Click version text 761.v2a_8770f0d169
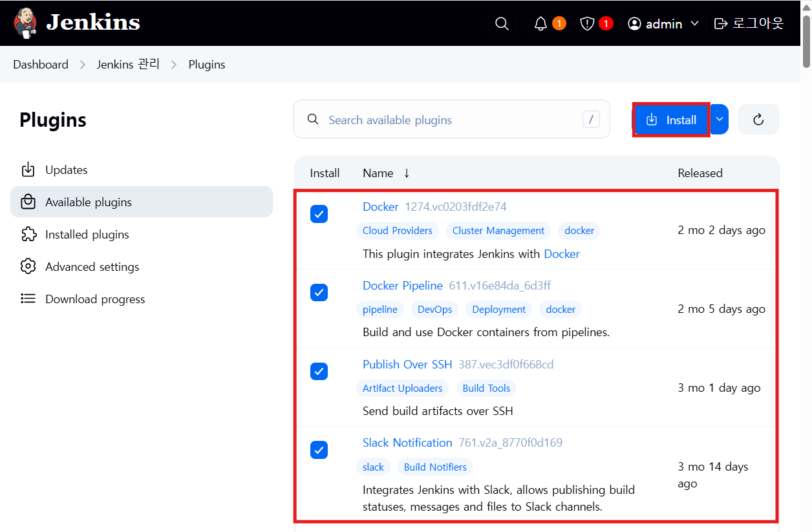The image size is (812, 532). [x=511, y=443]
